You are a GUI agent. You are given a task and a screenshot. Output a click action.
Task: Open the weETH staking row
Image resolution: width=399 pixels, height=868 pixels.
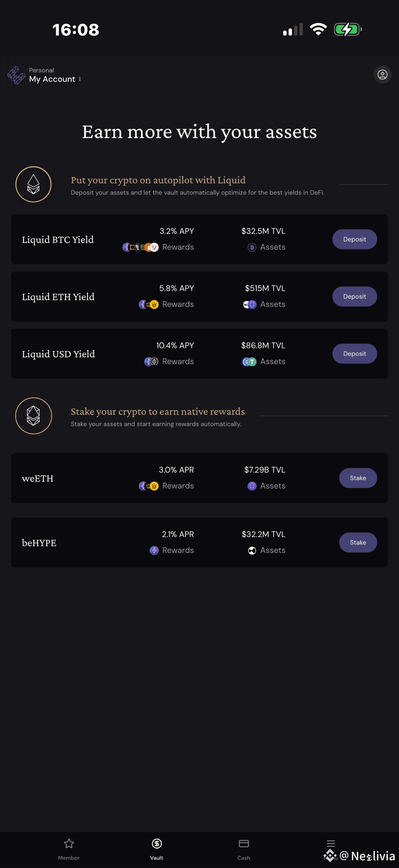38,478
